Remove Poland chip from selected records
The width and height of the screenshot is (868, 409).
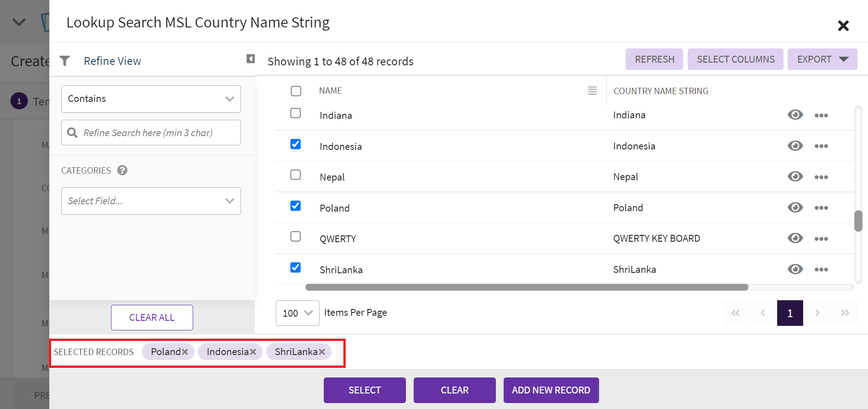[x=185, y=352]
